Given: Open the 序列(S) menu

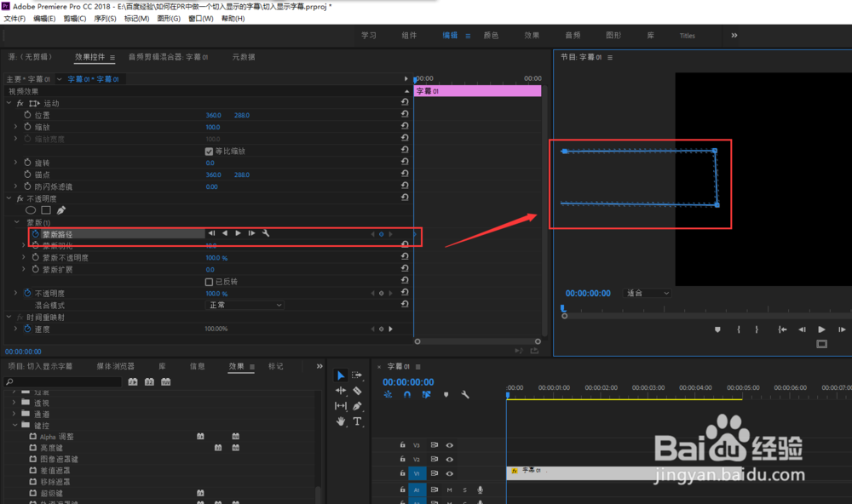Looking at the screenshot, I should point(105,19).
